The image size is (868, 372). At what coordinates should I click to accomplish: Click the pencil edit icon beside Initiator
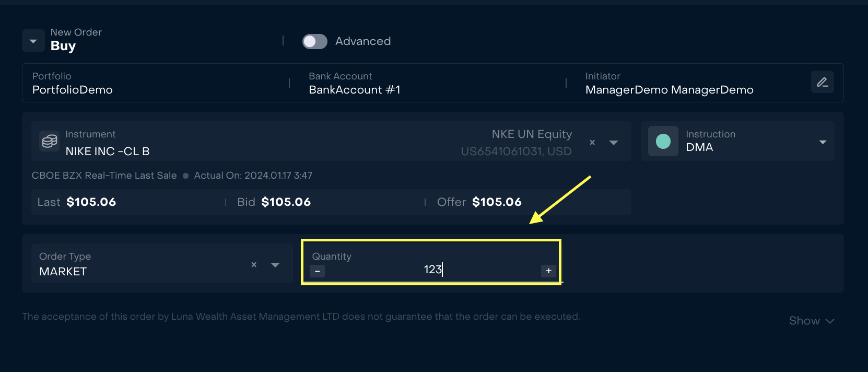coord(822,82)
